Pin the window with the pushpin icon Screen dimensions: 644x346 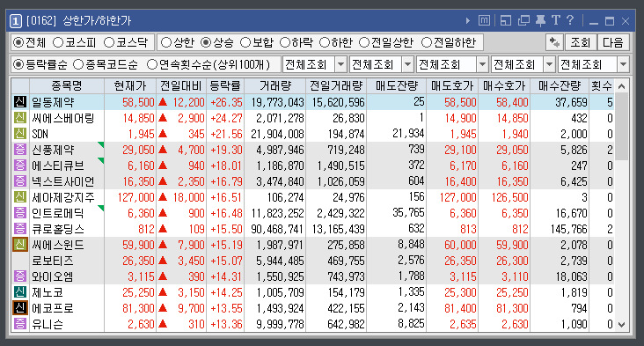pos(540,20)
